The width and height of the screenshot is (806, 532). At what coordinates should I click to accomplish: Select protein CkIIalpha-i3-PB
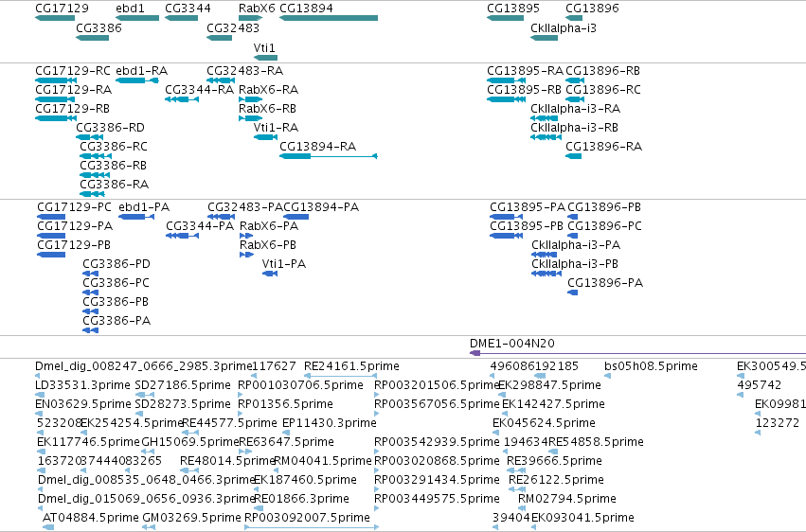(575, 264)
